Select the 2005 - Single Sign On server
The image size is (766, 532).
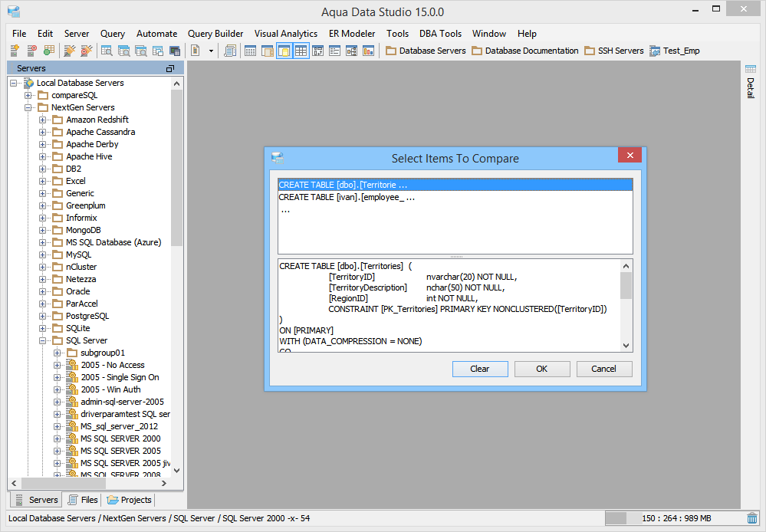pos(120,377)
